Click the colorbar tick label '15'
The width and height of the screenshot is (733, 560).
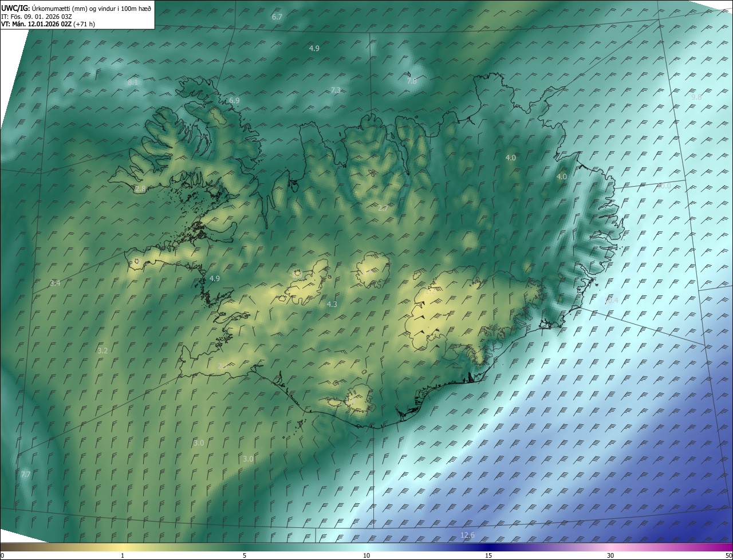click(488, 555)
